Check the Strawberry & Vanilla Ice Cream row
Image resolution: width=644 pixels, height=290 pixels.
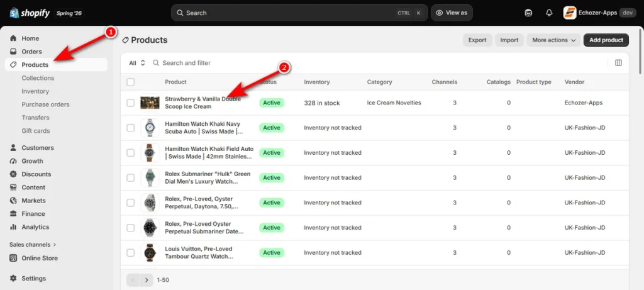pyautogui.click(x=131, y=103)
